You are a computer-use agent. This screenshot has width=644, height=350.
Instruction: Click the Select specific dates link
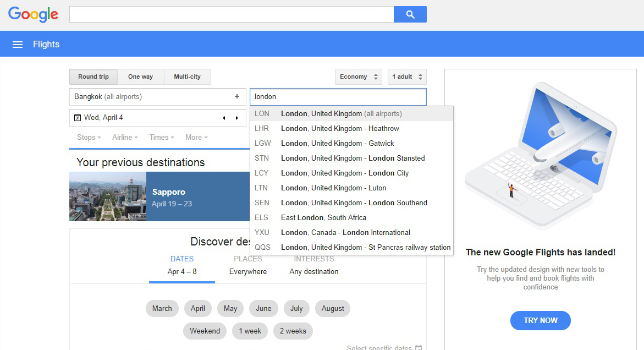(379, 348)
